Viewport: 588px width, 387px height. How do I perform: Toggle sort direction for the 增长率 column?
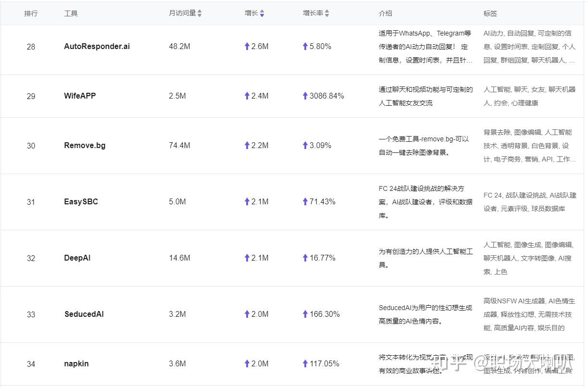point(327,13)
